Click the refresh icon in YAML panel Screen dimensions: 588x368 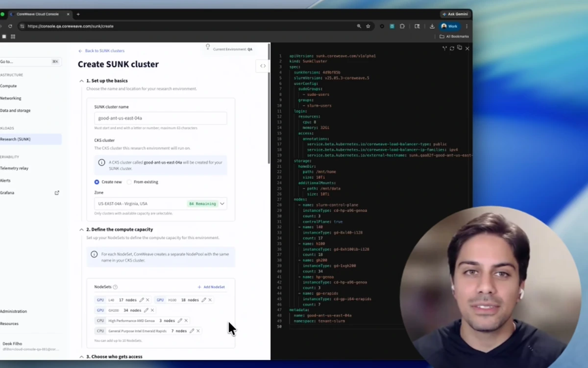[452, 48]
